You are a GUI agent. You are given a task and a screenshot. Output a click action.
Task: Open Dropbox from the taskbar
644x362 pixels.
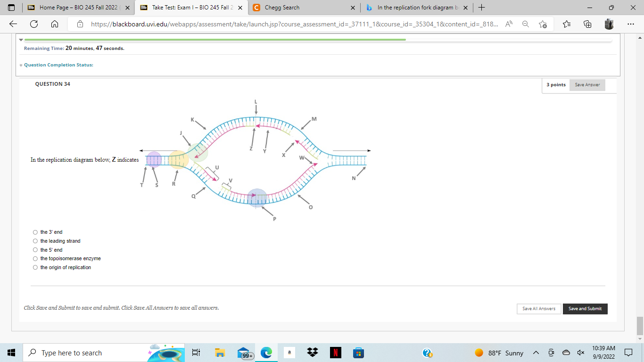[313, 353]
